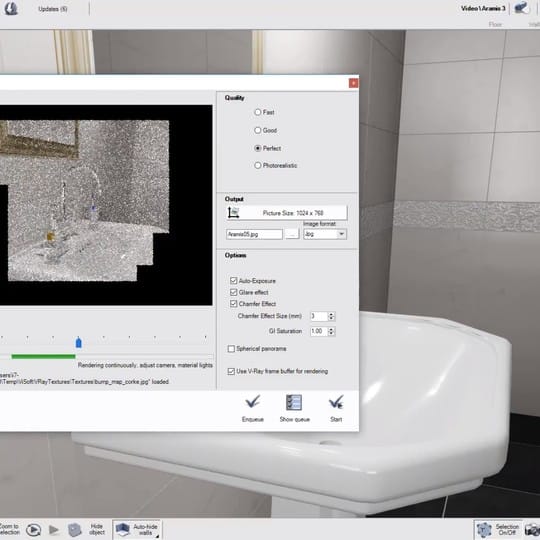Click the bump_map_corke.jpg loaded log line
The image size is (540, 540).
(84, 382)
